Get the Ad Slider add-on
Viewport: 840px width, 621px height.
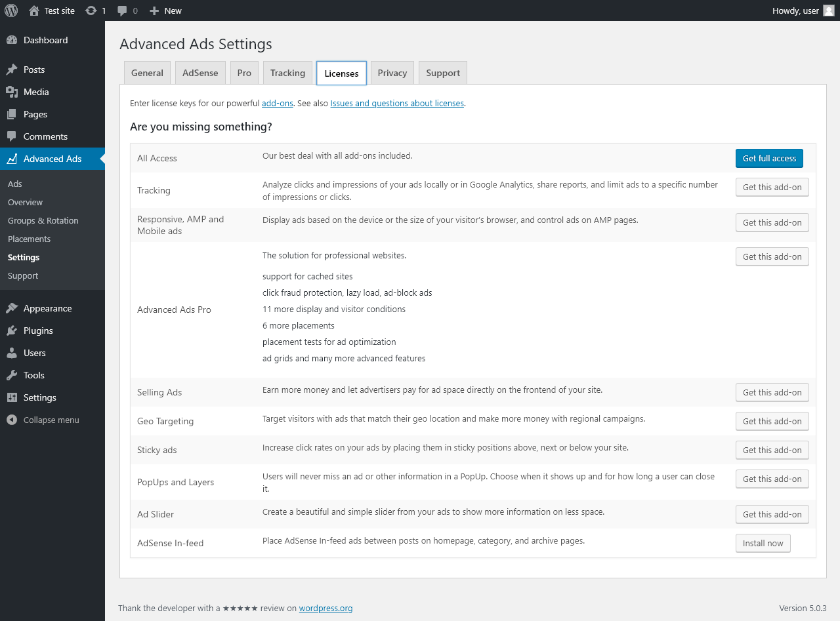[772, 514]
